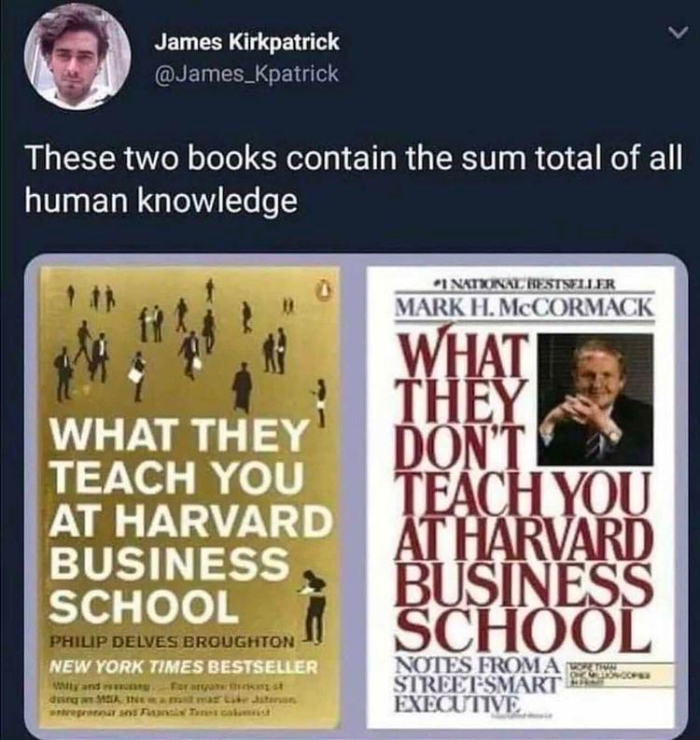The image size is (700, 740).
Task: Click the #1 National Bestseller banner
Action: [x=524, y=285]
